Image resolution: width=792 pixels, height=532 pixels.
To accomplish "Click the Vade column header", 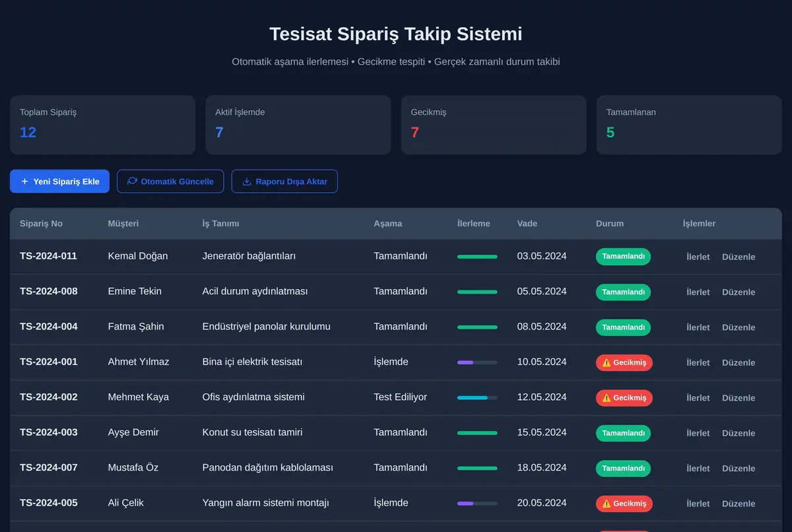I will tap(527, 224).
